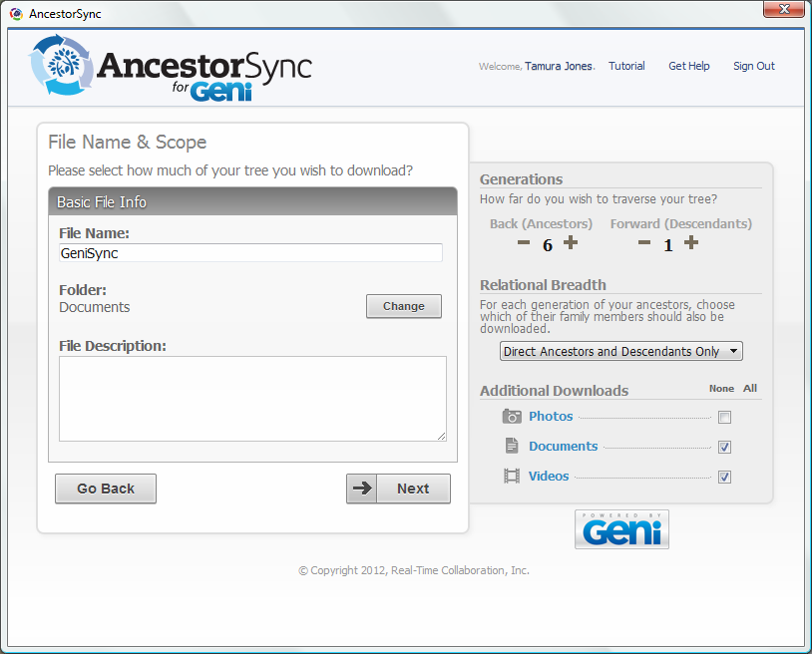This screenshot has width=812, height=654.
Task: Increase Forward (Descendants) generations with plus
Action: click(691, 242)
